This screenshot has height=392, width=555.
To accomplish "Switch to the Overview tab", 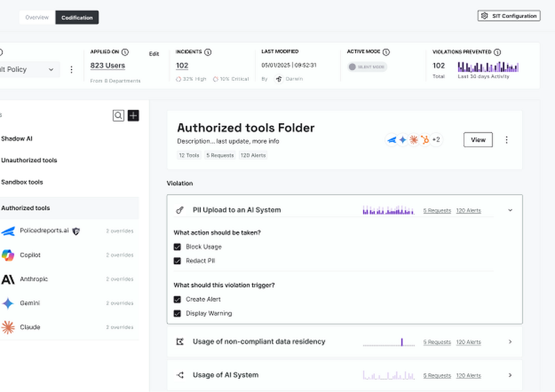I will tap(37, 18).
